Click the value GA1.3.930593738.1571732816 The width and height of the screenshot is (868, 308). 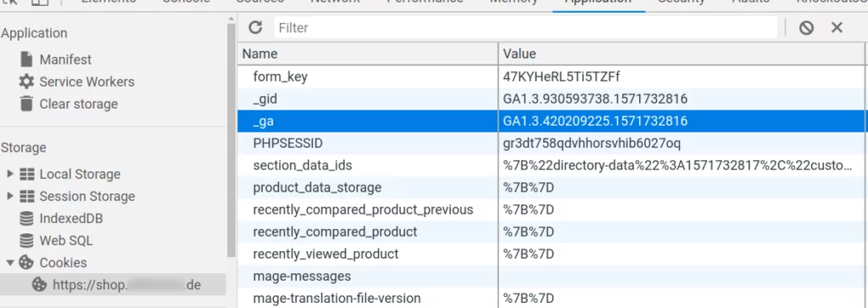click(x=595, y=98)
